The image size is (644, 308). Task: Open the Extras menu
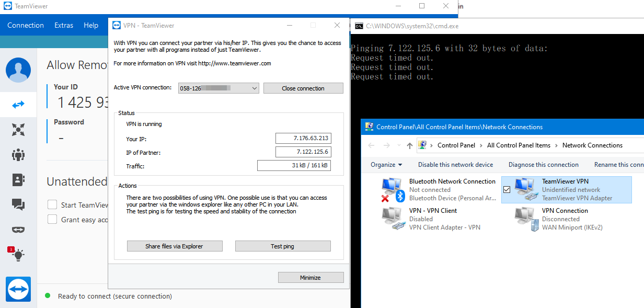64,25
